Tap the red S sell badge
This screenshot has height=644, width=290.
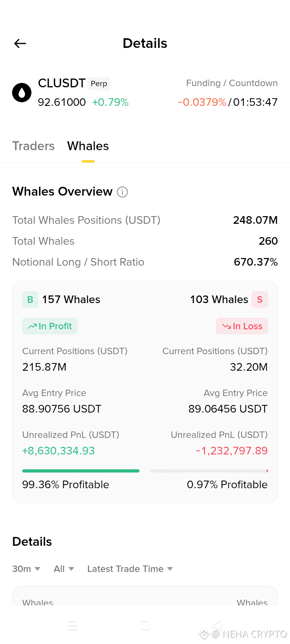(260, 299)
